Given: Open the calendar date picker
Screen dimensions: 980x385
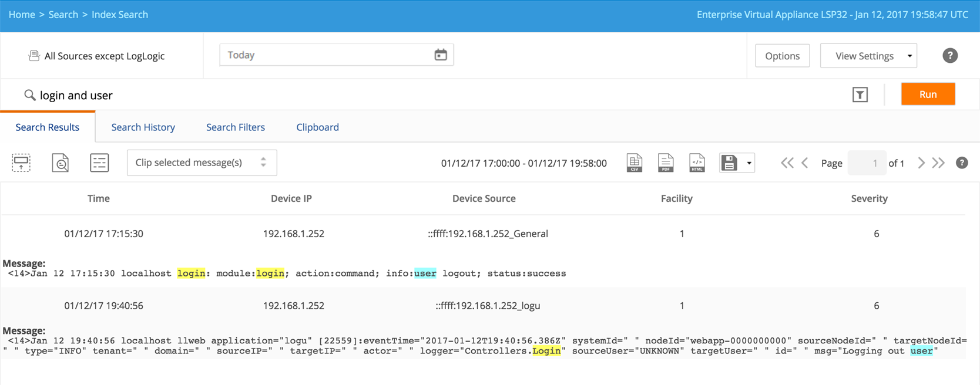Looking at the screenshot, I should coord(441,55).
